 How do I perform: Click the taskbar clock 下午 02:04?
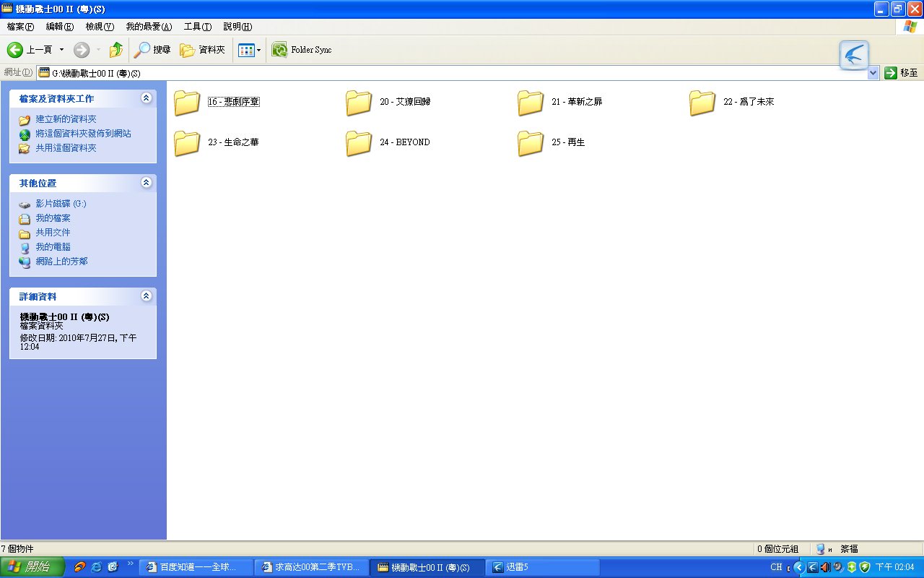click(x=894, y=567)
